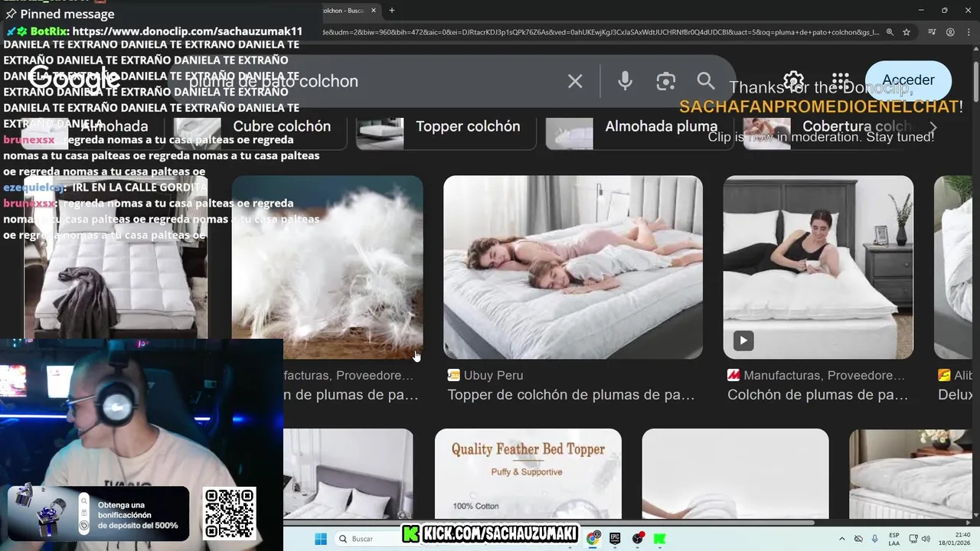The width and height of the screenshot is (980, 551).
Task: Open the media control icon in Chrome toolbar
Action: (x=932, y=32)
